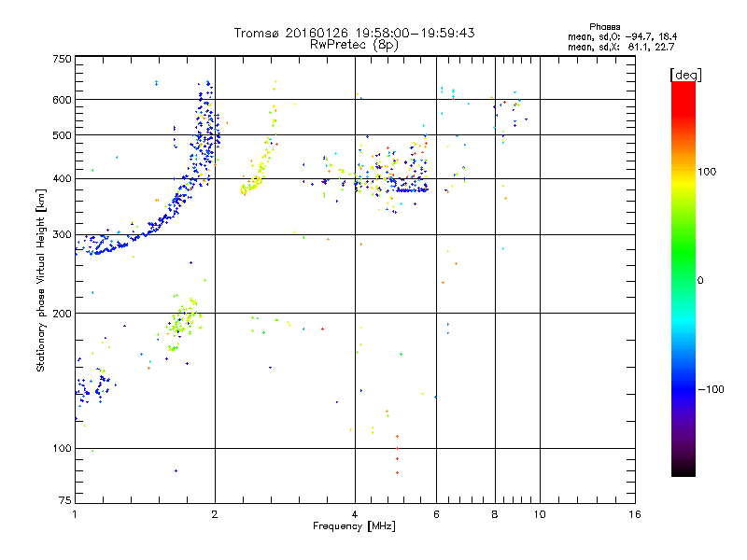Image resolution: width=747 pixels, height=560 pixels.
Task: Click the 'Stationary phase Virtual Height [km]' axis title
Action: [x=40, y=281]
